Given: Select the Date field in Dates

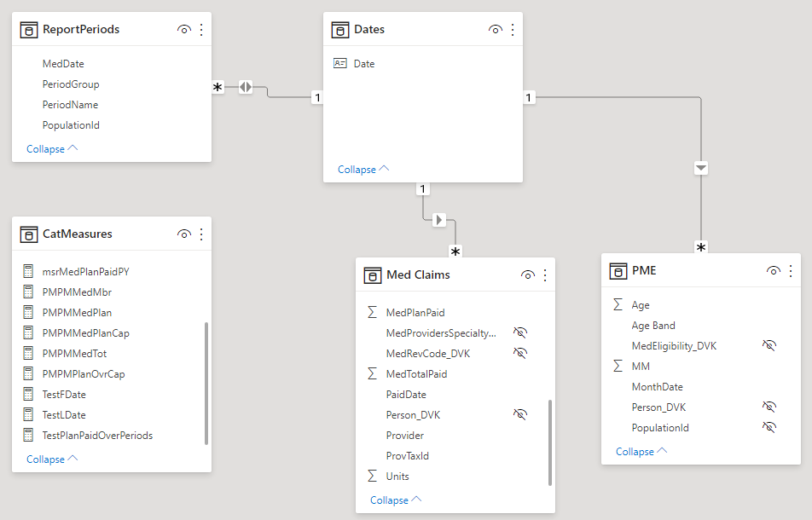Looking at the screenshot, I should (x=364, y=64).
